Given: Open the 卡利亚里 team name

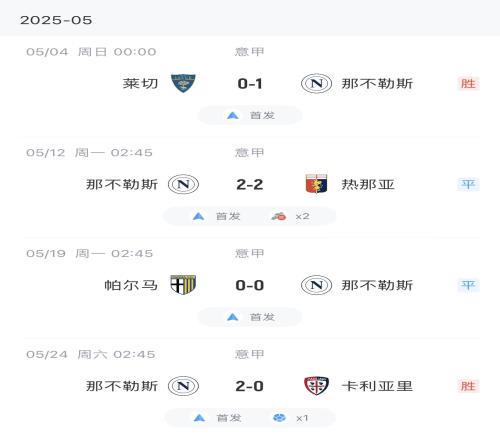Looking at the screenshot, I should coord(377,386).
